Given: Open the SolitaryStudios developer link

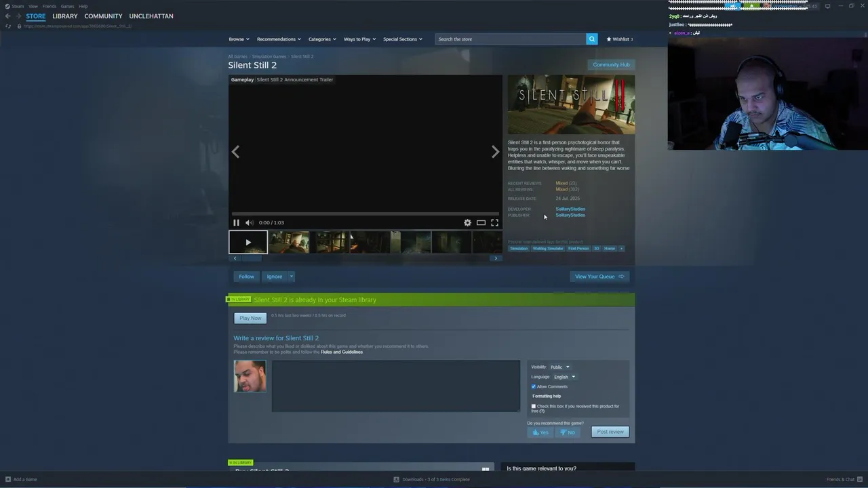Looking at the screenshot, I should pyautogui.click(x=570, y=209).
